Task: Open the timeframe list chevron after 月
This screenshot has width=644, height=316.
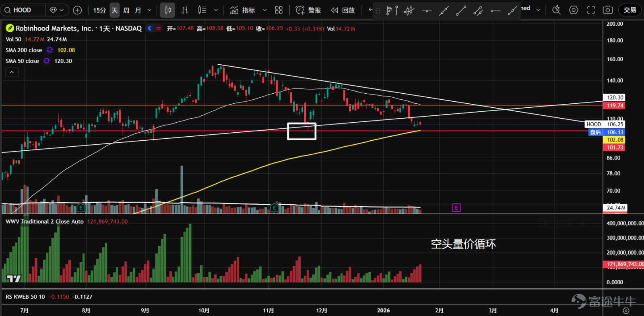Action: coord(149,10)
